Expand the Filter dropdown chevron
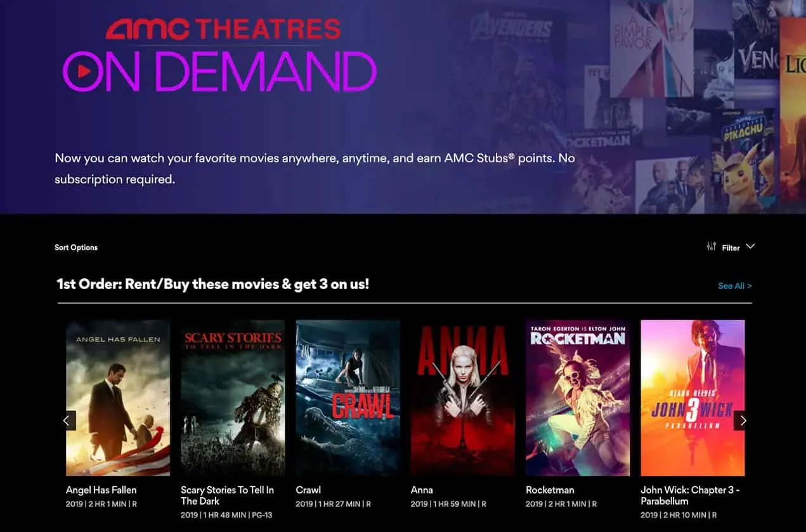 point(750,247)
